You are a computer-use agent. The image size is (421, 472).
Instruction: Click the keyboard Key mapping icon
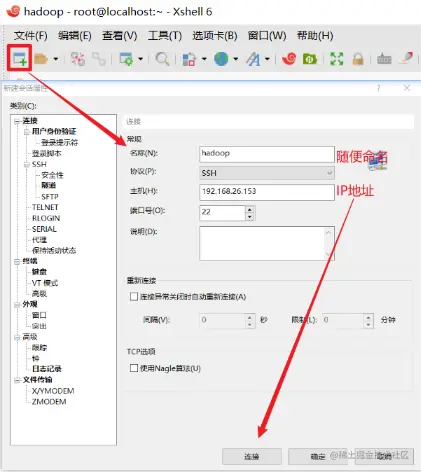click(384, 59)
